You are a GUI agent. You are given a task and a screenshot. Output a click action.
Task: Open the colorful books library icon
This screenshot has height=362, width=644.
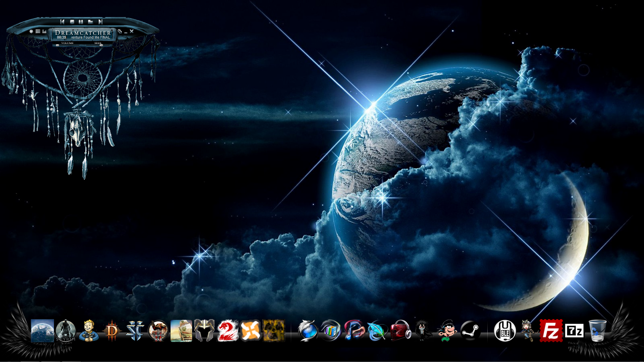point(331,330)
